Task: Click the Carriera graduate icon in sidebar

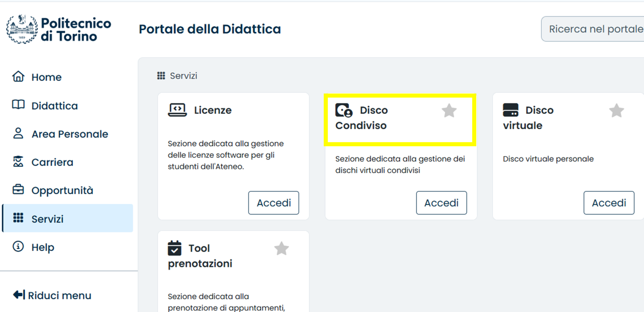Action: pyautogui.click(x=18, y=162)
